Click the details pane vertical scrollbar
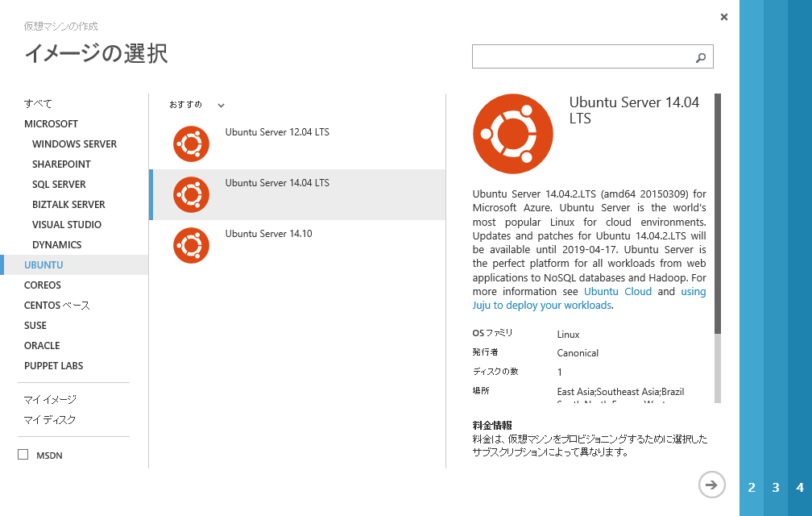This screenshot has width=812, height=516. (717, 242)
